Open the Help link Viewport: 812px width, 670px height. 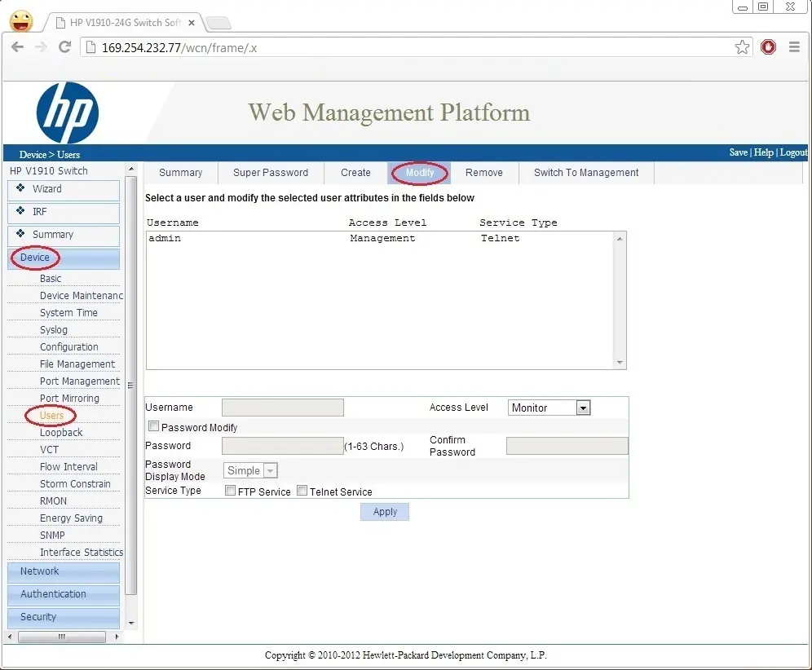click(x=763, y=152)
